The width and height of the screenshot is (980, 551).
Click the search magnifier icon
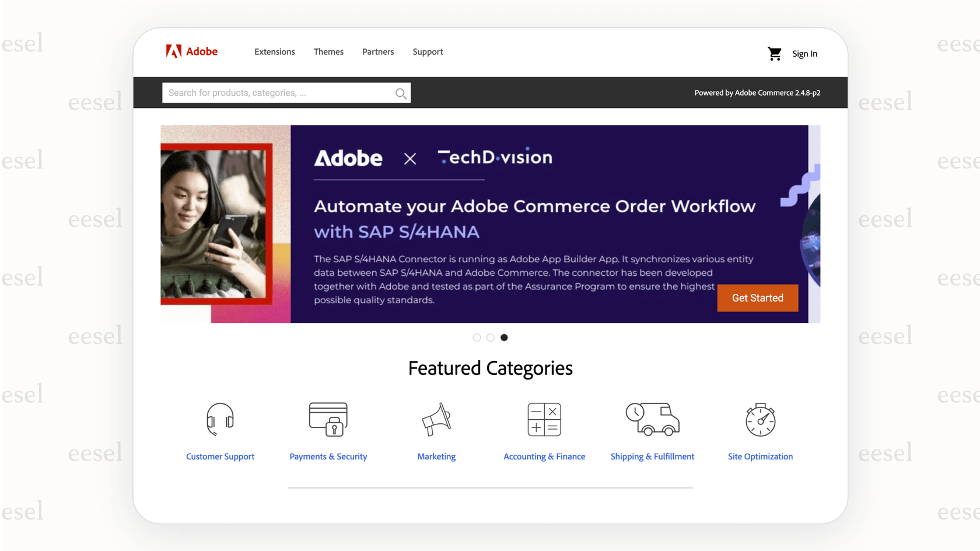pos(401,93)
